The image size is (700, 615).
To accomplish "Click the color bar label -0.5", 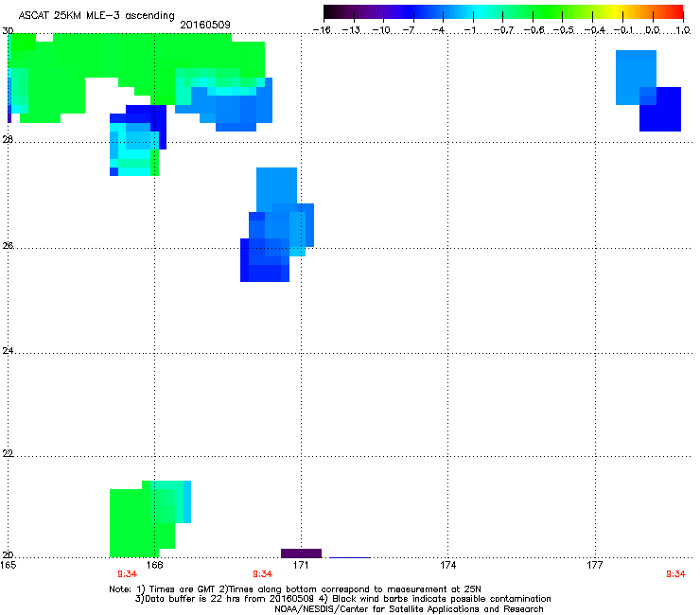I will tap(564, 30).
